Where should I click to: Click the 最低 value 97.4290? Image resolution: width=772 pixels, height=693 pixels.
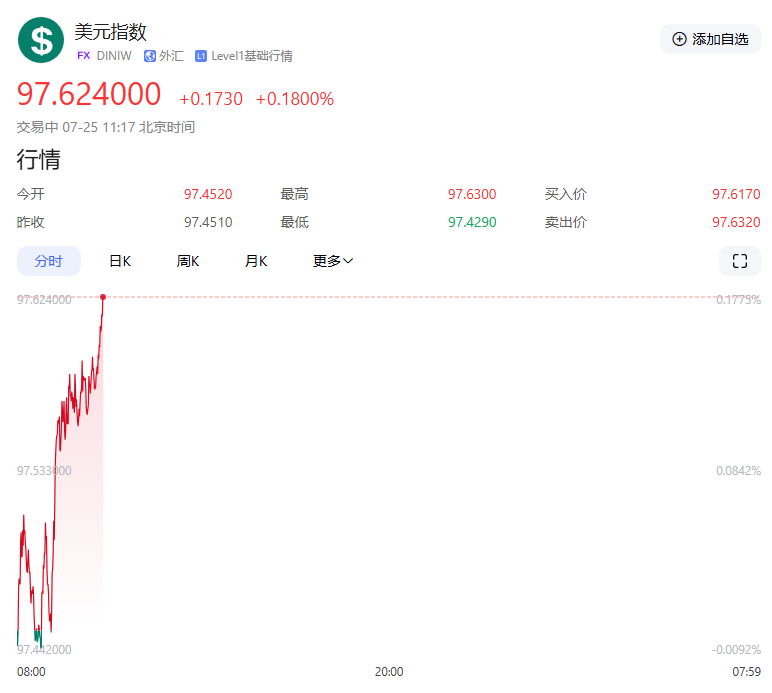click(472, 222)
